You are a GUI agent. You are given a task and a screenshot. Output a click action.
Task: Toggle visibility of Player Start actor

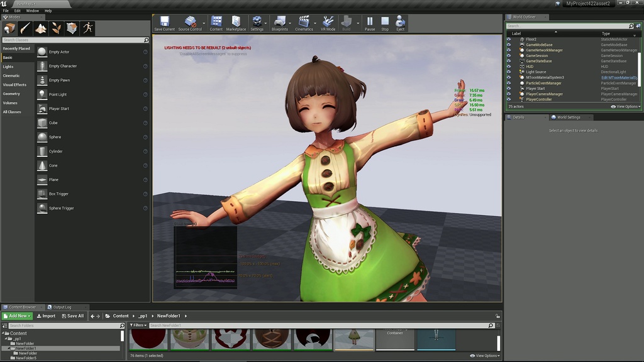(509, 88)
